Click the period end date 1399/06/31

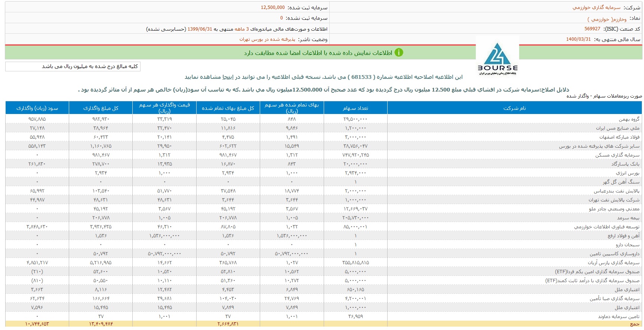click(200, 29)
